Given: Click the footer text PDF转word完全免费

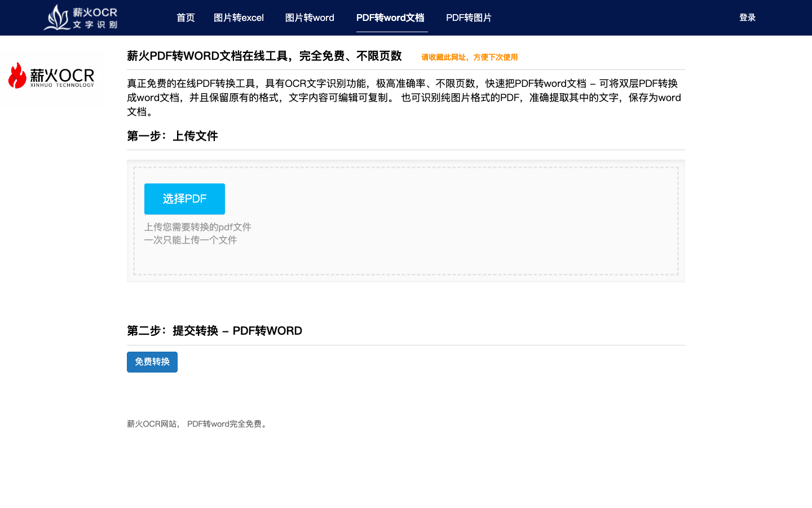Looking at the screenshot, I should tap(226, 423).
